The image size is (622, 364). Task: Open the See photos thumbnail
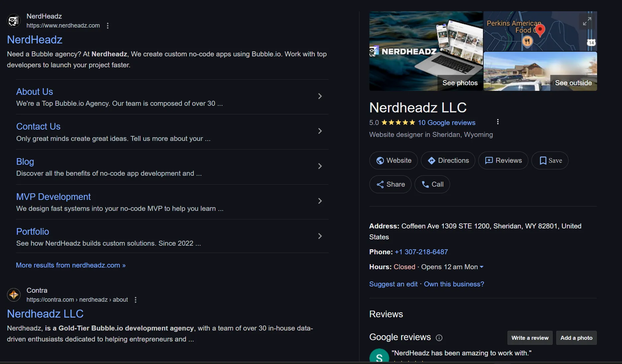[426, 51]
